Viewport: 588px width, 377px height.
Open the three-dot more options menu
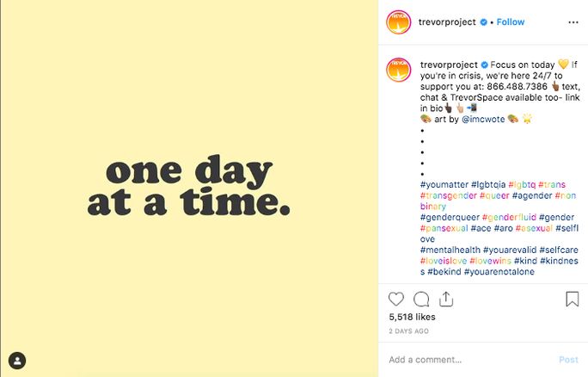click(573, 22)
